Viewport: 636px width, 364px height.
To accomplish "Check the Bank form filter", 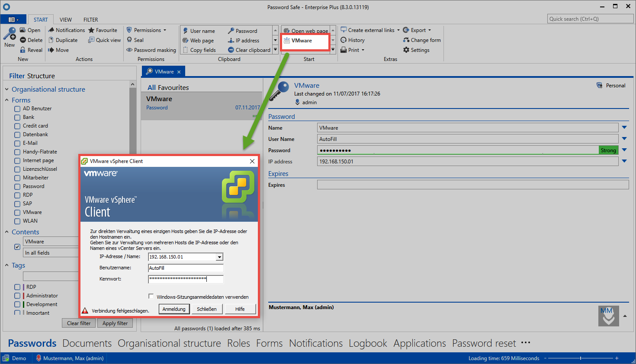I will 17,118.
